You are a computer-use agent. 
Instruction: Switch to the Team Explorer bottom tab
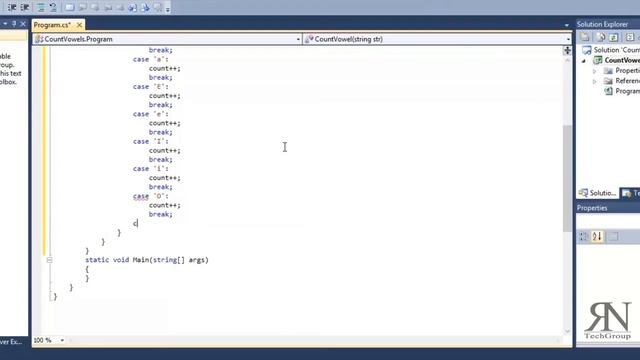tap(630, 193)
